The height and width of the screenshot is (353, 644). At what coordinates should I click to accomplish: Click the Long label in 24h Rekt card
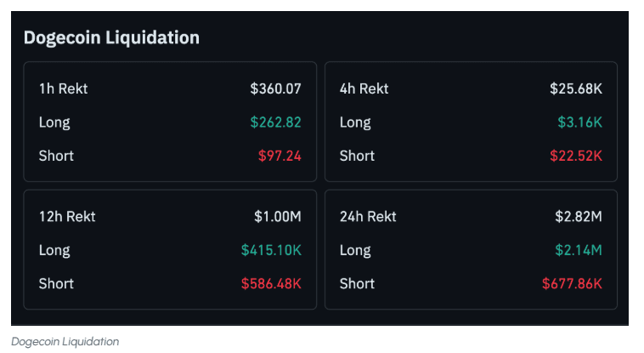pos(355,250)
